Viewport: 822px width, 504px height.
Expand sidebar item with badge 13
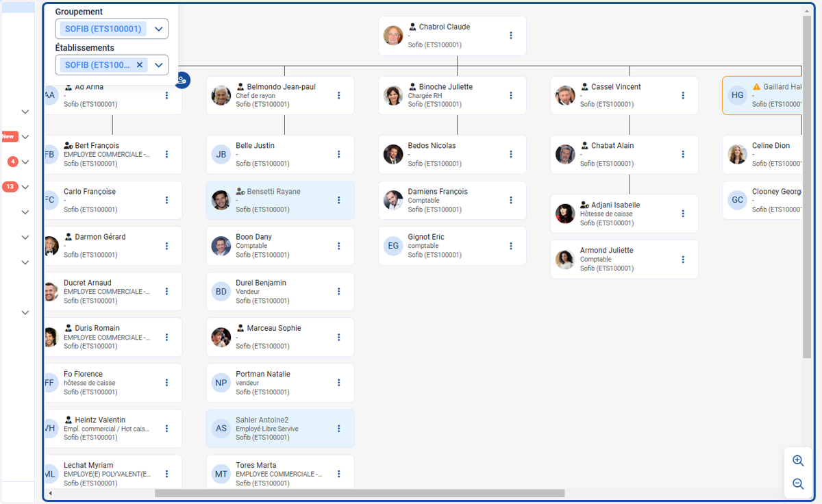(25, 187)
